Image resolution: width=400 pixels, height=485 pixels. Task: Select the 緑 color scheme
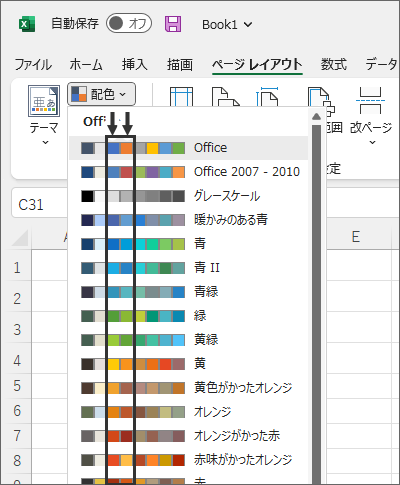pos(188,316)
